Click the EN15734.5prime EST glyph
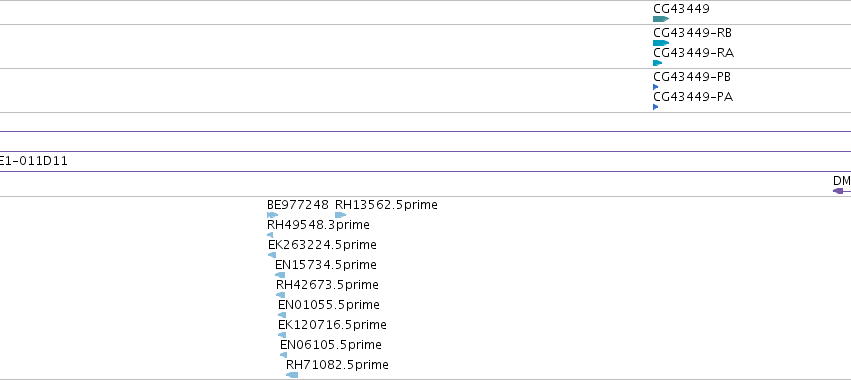 (280, 275)
